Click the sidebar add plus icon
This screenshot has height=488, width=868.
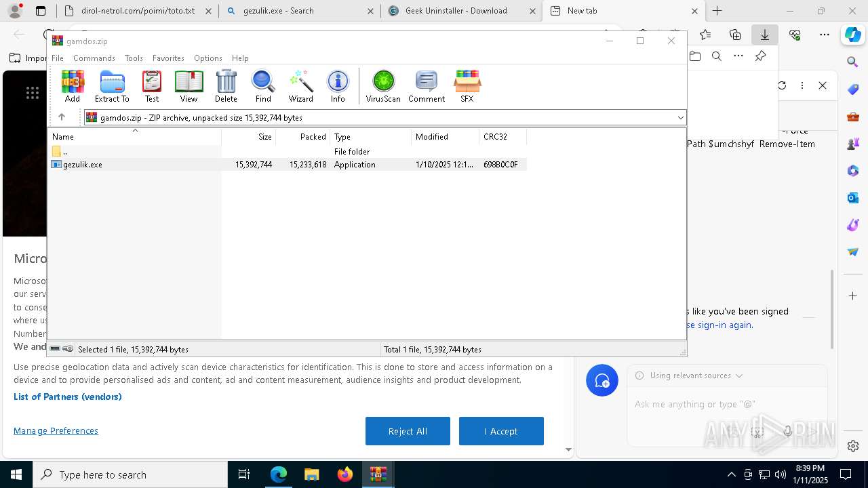[x=853, y=296]
